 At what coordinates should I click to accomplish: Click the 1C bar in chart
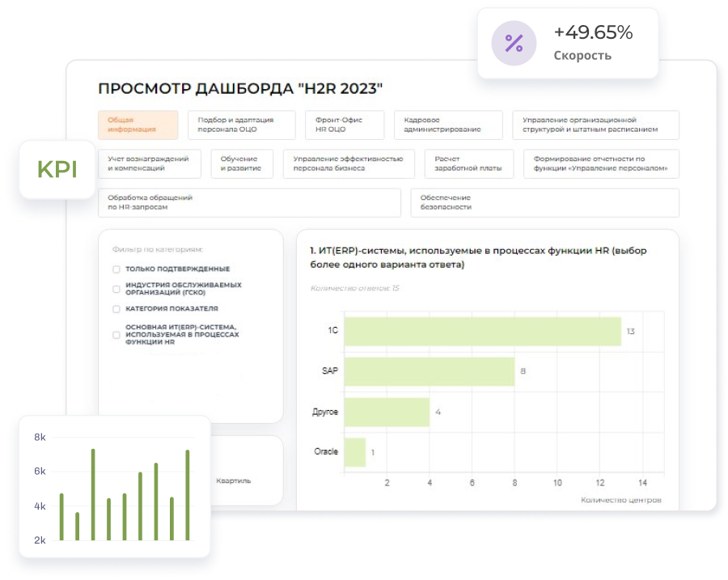(x=482, y=331)
